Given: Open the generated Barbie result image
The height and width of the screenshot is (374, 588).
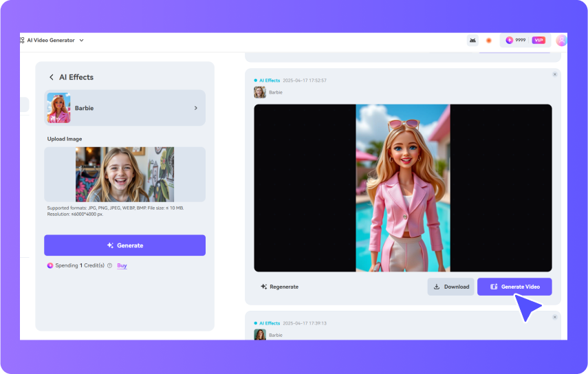Looking at the screenshot, I should [x=403, y=188].
